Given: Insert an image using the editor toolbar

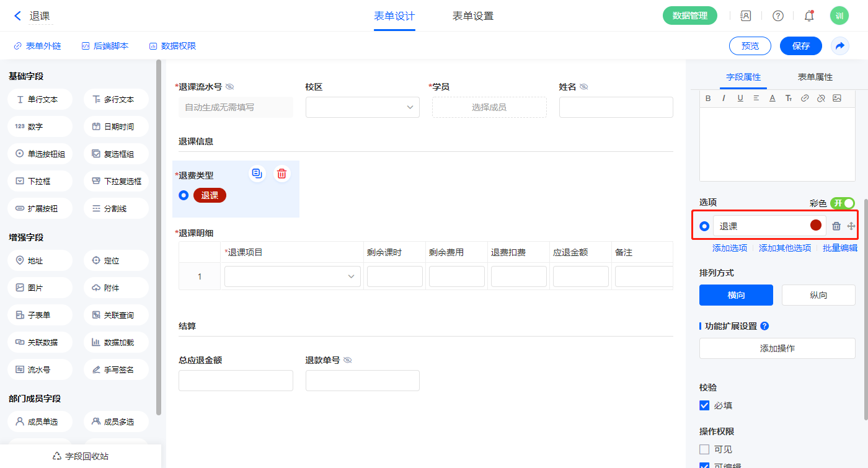Looking at the screenshot, I should (x=837, y=98).
